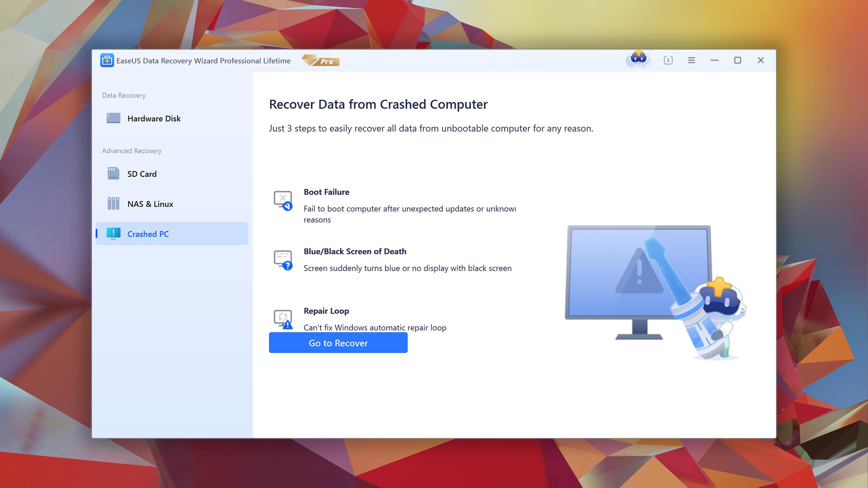868x488 pixels.
Task: Click the NAS & Linux server icon
Action: pyautogui.click(x=114, y=204)
